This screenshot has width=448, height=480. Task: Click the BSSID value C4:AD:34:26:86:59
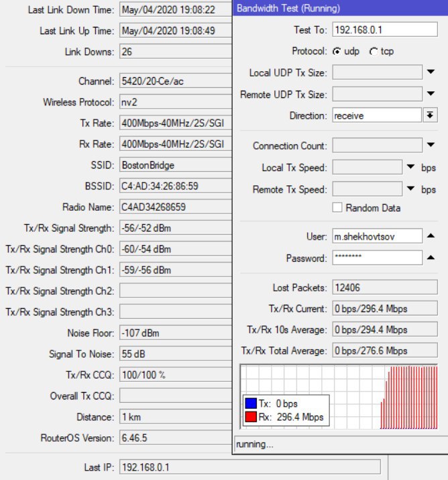176,186
